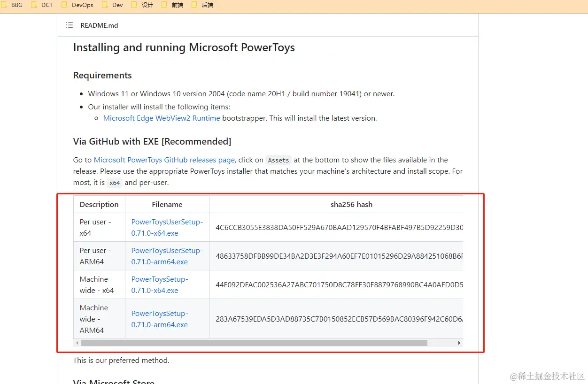Open the Dev bookmark folder

[x=113, y=5]
